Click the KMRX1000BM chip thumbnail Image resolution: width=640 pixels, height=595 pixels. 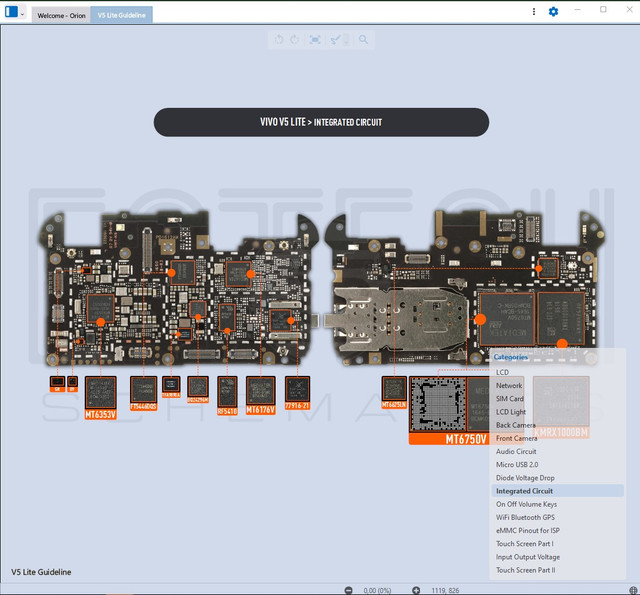pos(561,407)
